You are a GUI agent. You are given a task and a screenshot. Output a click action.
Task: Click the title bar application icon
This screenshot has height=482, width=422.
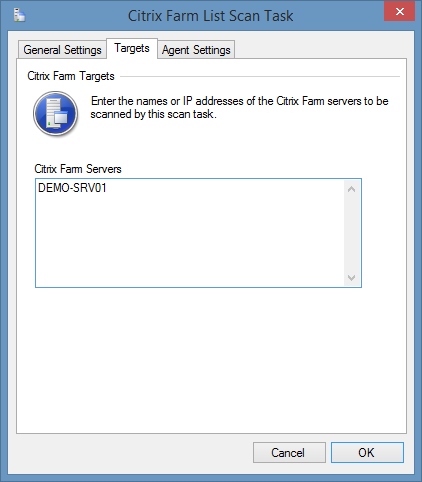point(19,15)
